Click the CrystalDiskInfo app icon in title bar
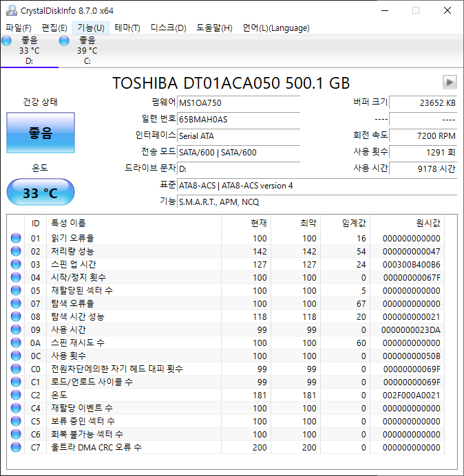This screenshot has width=464, height=476. click(x=12, y=10)
